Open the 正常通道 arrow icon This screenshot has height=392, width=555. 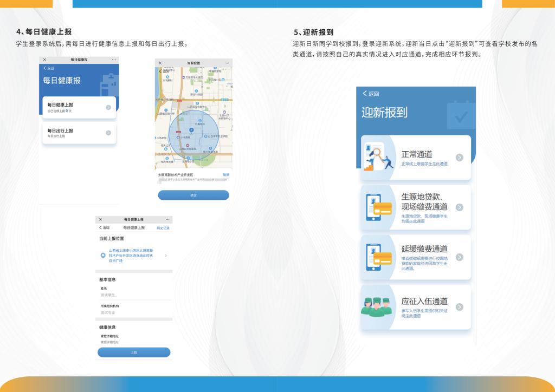click(459, 158)
